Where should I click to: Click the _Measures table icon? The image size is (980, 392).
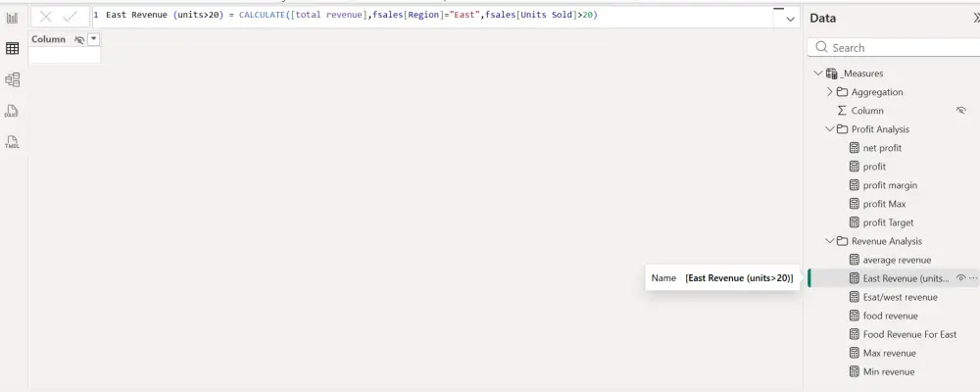(831, 73)
